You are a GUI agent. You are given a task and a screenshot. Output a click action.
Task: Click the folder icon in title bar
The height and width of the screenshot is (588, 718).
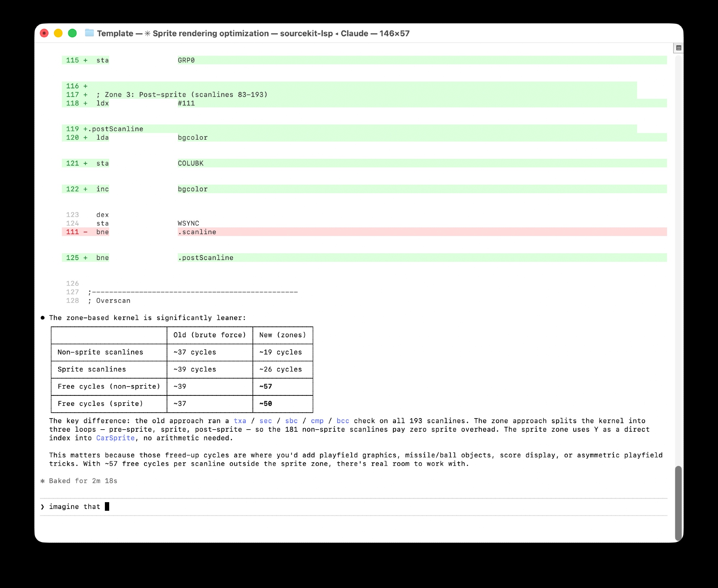coord(89,33)
